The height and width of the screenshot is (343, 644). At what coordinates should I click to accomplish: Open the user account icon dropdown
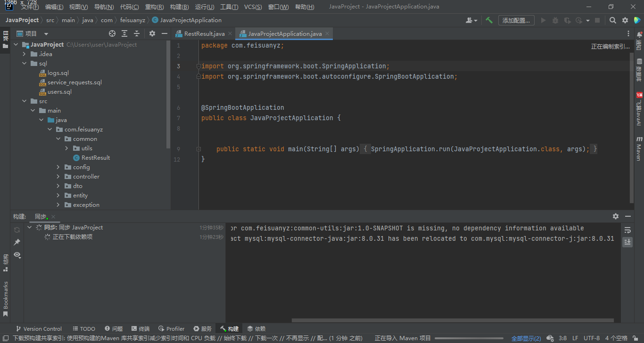[471, 20]
